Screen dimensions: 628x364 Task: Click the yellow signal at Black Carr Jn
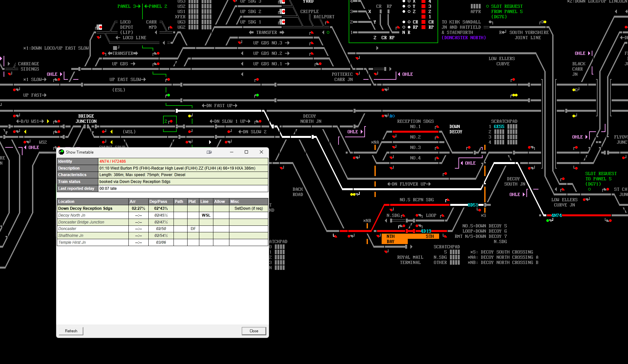pos(574,90)
